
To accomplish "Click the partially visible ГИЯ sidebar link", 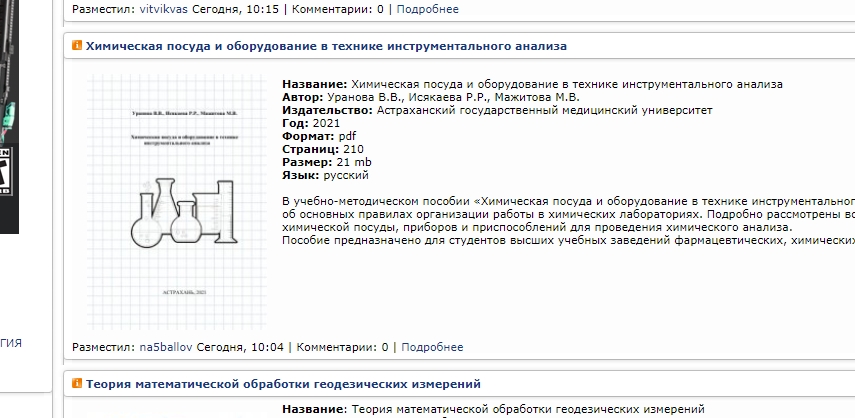I will click(11, 343).
